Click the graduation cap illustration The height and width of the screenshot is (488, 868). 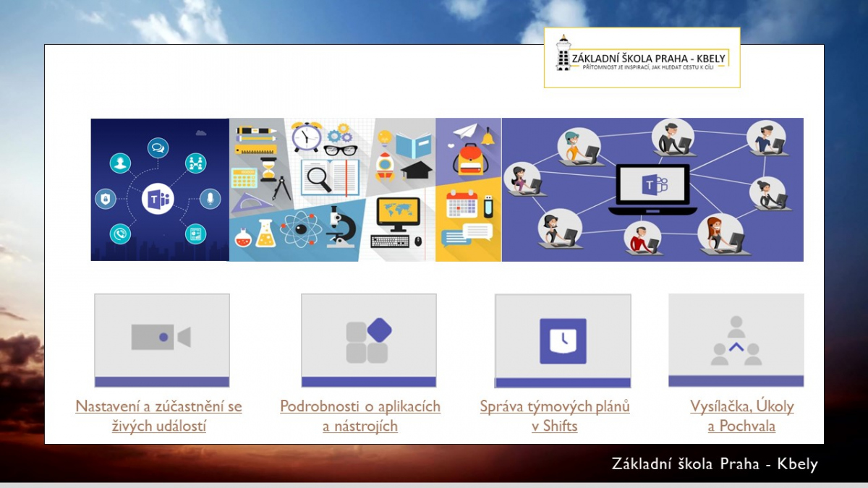[x=416, y=171]
